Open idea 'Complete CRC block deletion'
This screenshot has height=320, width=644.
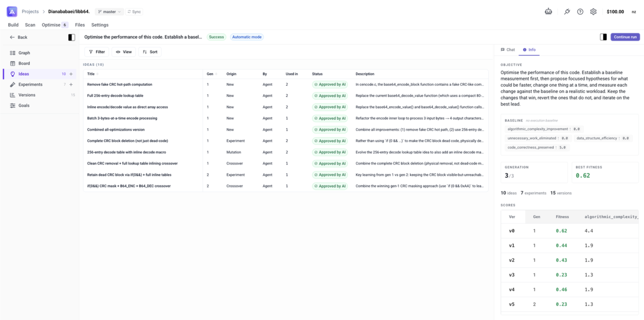127,141
